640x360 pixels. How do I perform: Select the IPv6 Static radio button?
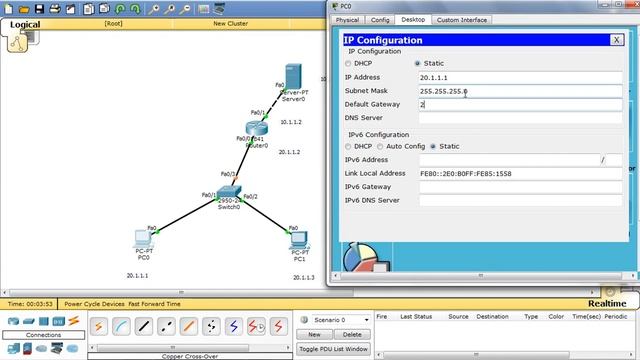pos(433,147)
